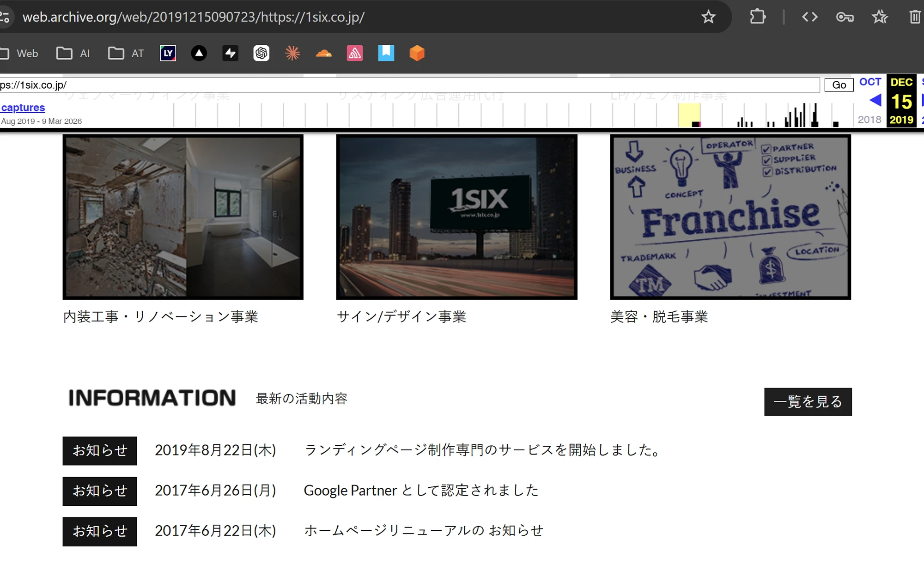The image size is (924, 582).
Task: Click the browser address bar URL
Action: 194,17
